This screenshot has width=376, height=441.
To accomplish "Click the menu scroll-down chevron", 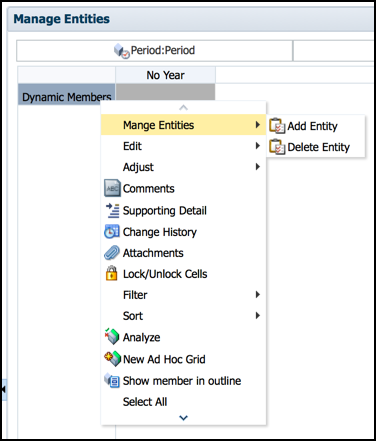I will tap(183, 418).
